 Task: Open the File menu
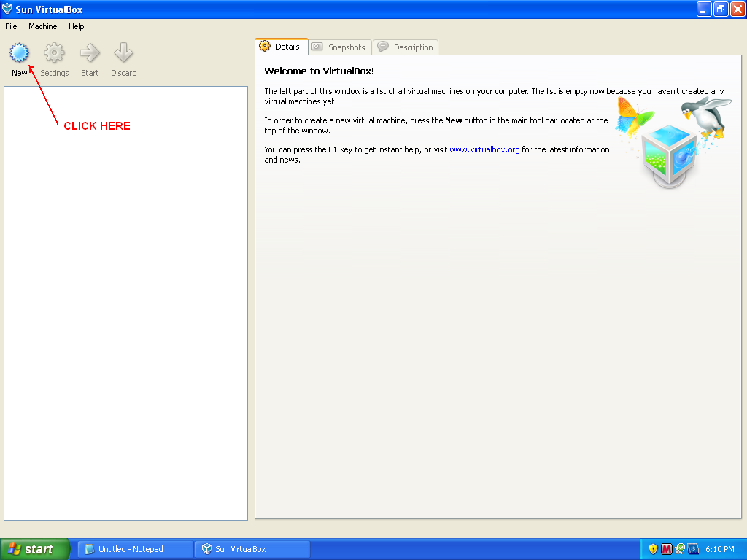point(11,26)
